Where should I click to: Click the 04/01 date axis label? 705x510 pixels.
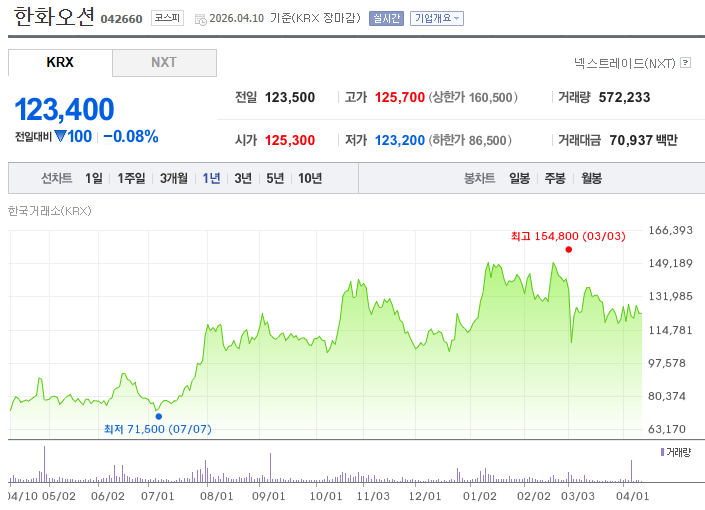[633, 497]
